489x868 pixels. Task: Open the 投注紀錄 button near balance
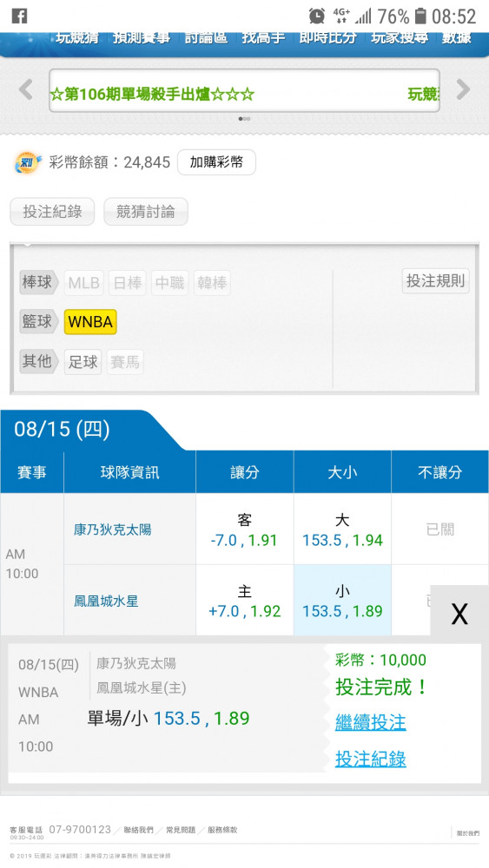tap(52, 212)
